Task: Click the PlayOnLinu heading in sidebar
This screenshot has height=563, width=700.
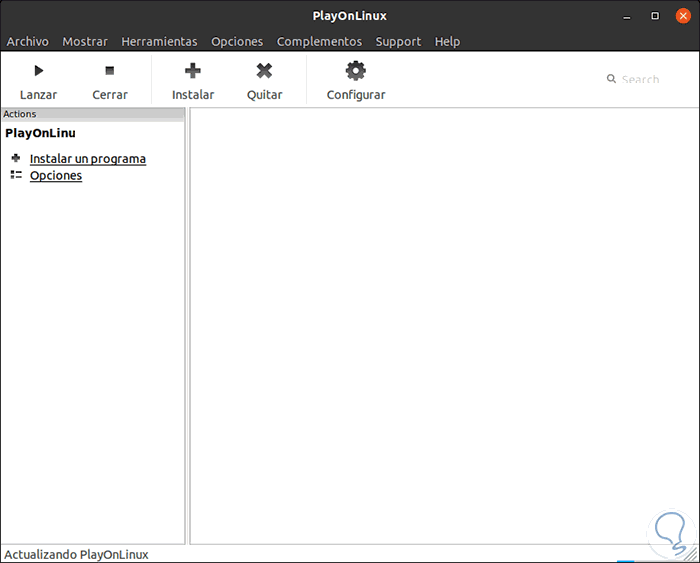Action: pyautogui.click(x=40, y=133)
